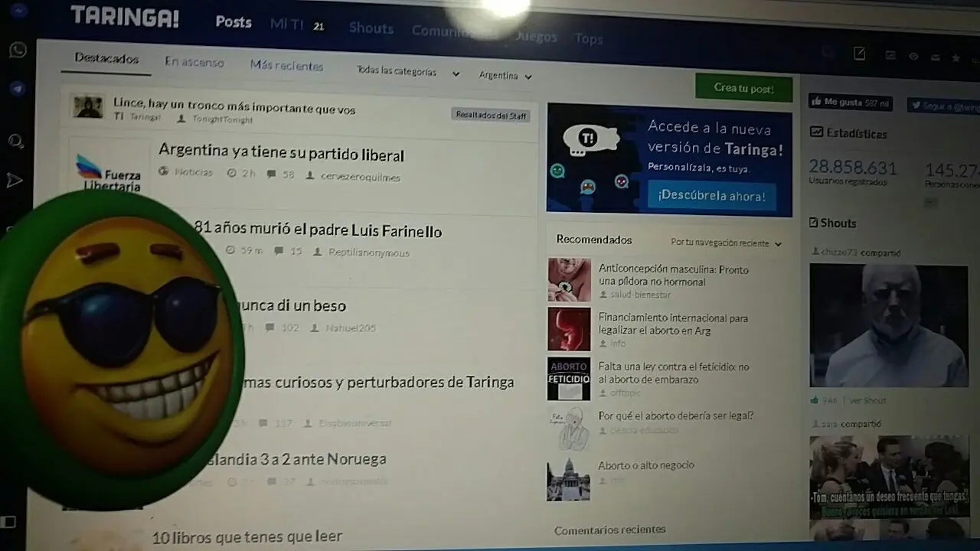Viewport: 980px width, 551px height.
Task: Open WhatsApp in the browser sidebar
Action: pos(18,51)
